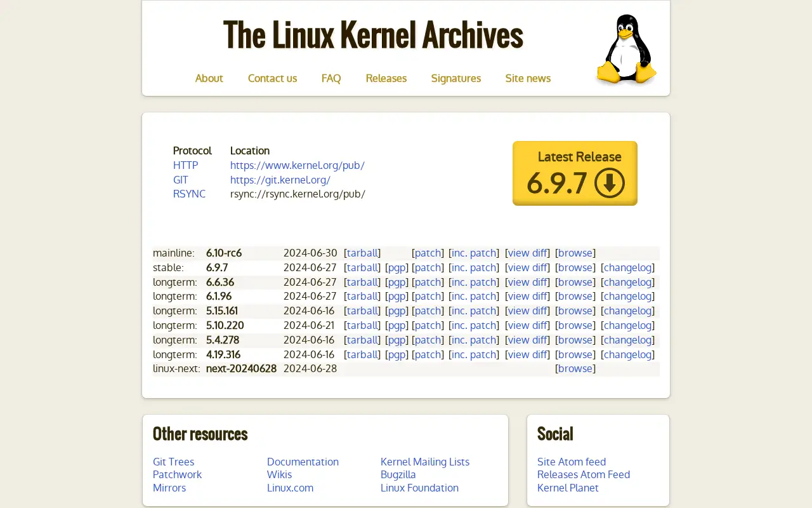Select Site news in the navigation

528,78
